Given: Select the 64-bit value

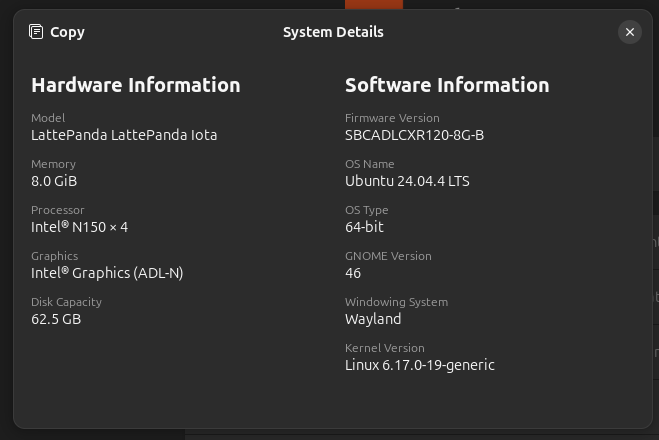Looking at the screenshot, I should point(364,227).
